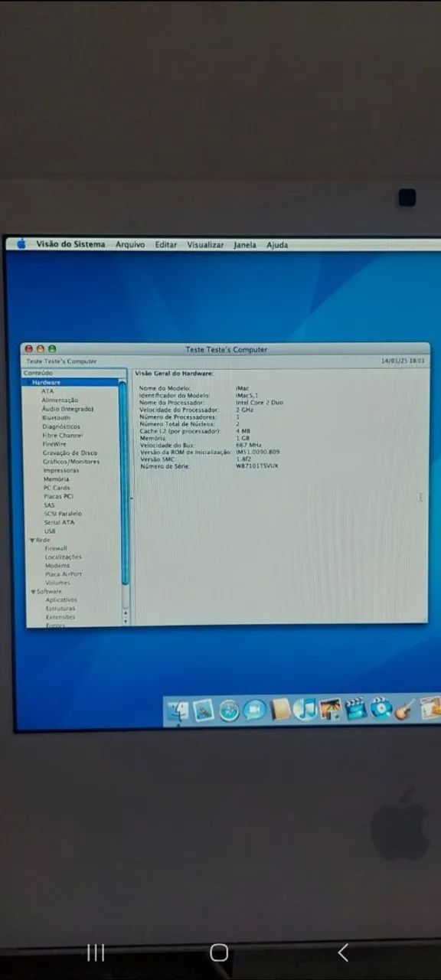
Task: Click the sidebar vertical scrollbar thumb
Action: [123, 482]
